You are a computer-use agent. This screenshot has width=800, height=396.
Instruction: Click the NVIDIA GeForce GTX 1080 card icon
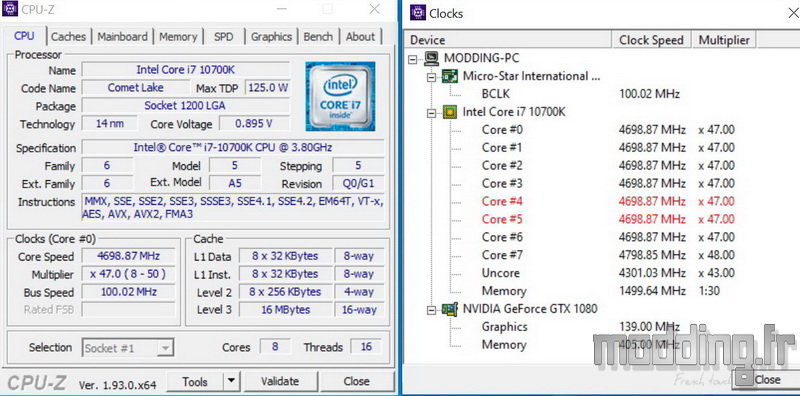(x=449, y=309)
